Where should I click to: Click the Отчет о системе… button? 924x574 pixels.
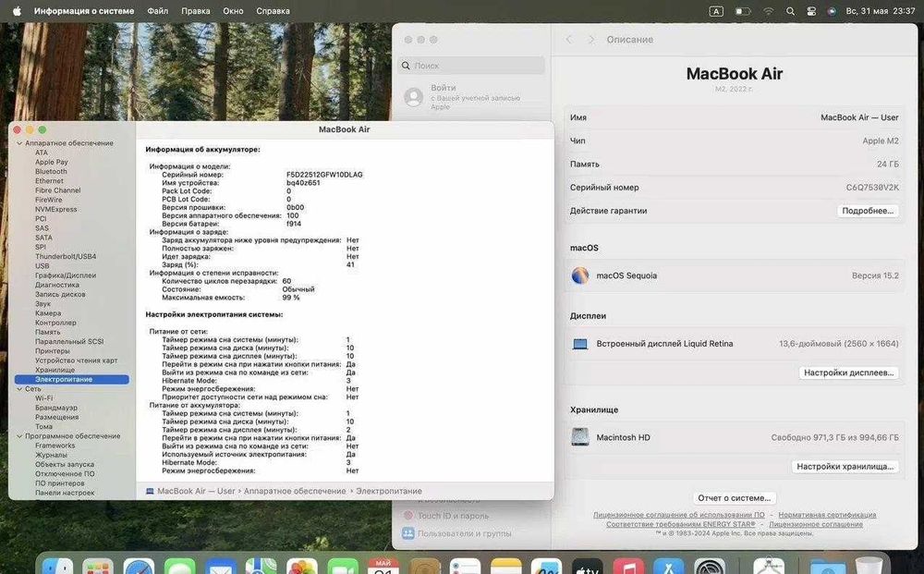(x=735, y=498)
